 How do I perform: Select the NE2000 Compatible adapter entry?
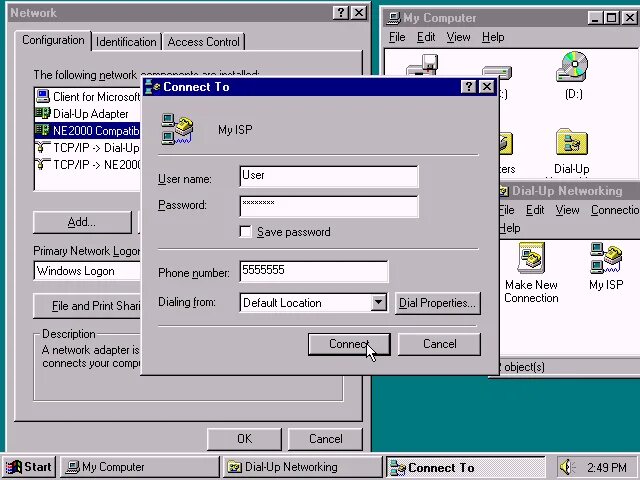tap(88, 131)
